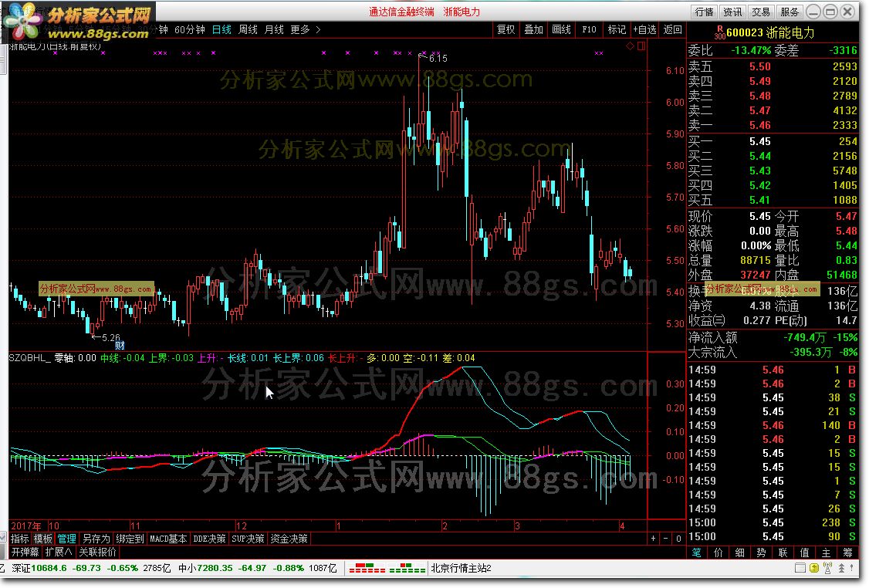869x588 pixels.
Task: Click the yellow upload icon in status bar
Action: 814,568
